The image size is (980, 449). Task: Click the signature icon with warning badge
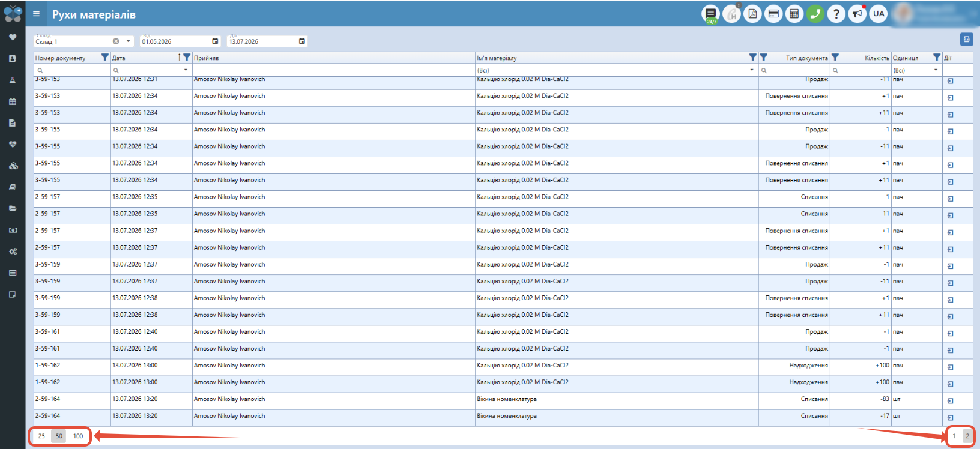coord(731,14)
